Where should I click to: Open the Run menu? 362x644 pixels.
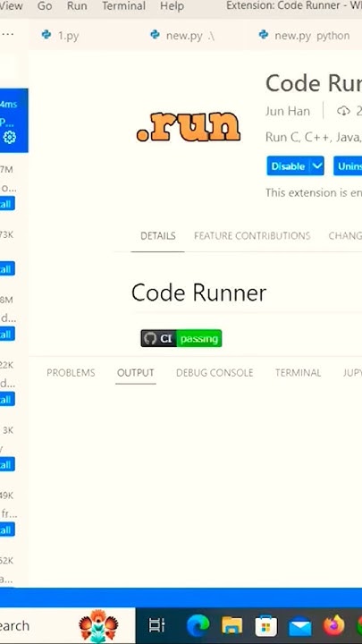[77, 6]
